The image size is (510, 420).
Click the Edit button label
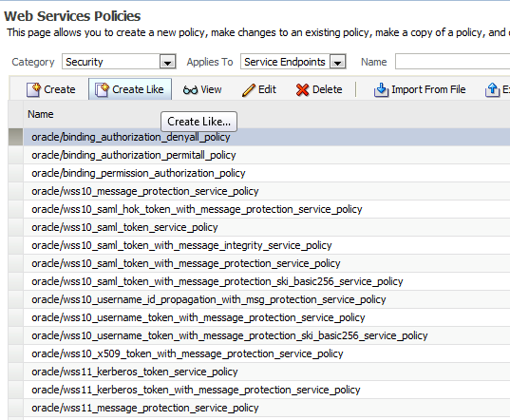click(267, 89)
